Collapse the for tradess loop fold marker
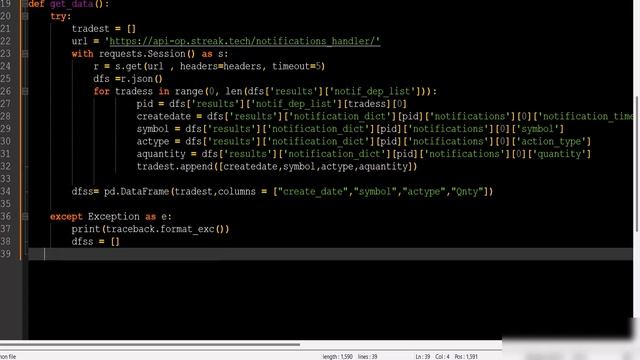The width and height of the screenshot is (640, 360). tap(25, 91)
